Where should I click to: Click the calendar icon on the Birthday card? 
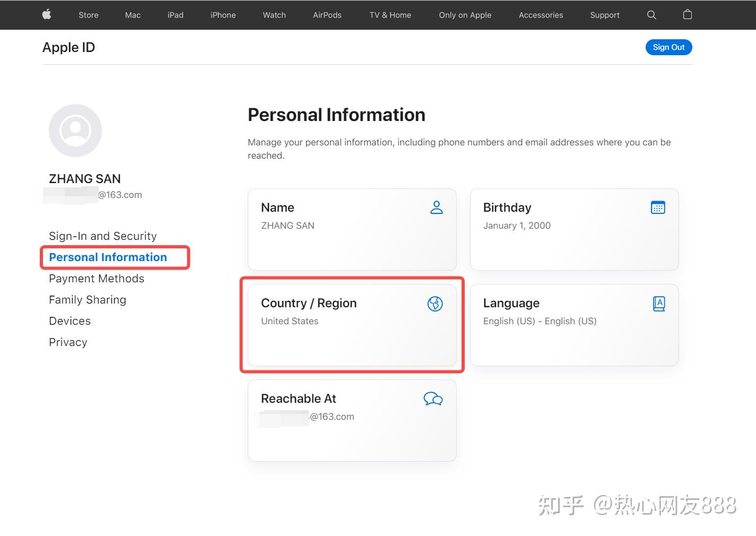click(658, 208)
